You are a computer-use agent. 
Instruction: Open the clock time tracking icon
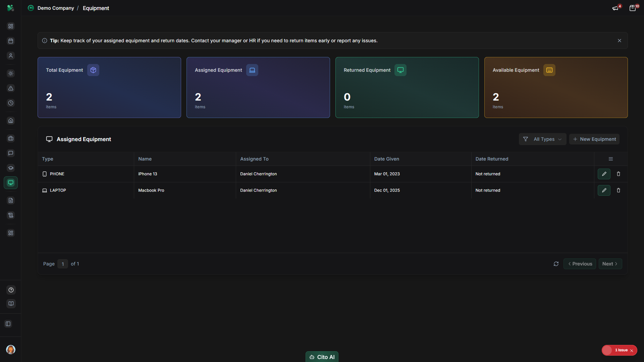click(x=11, y=103)
